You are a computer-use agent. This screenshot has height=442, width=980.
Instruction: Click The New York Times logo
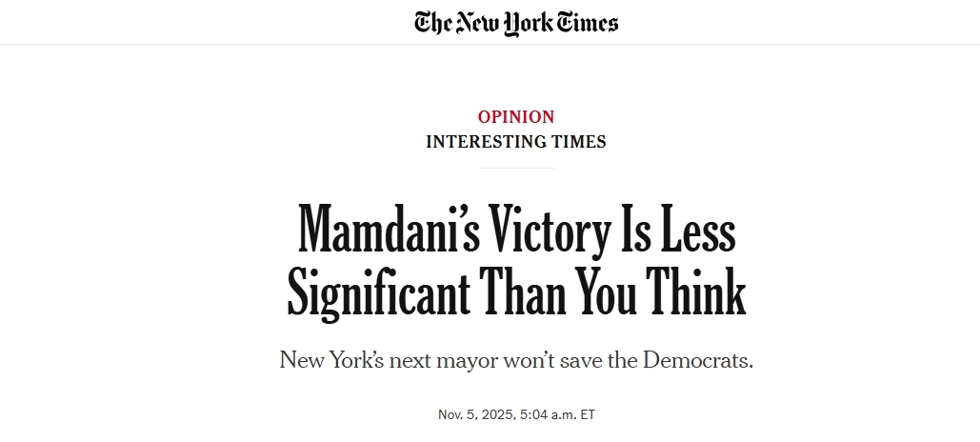[515, 22]
